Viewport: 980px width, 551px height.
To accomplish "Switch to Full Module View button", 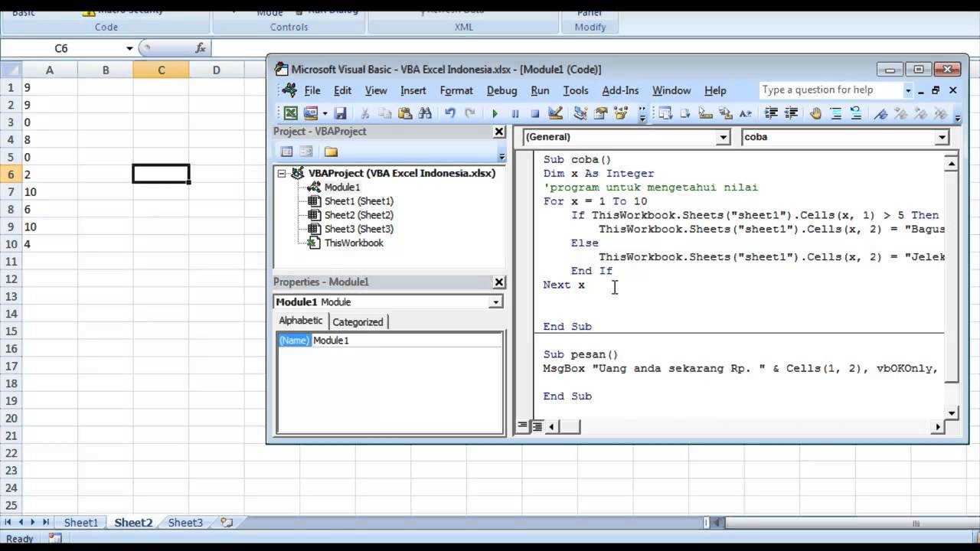I will pyautogui.click(x=537, y=426).
